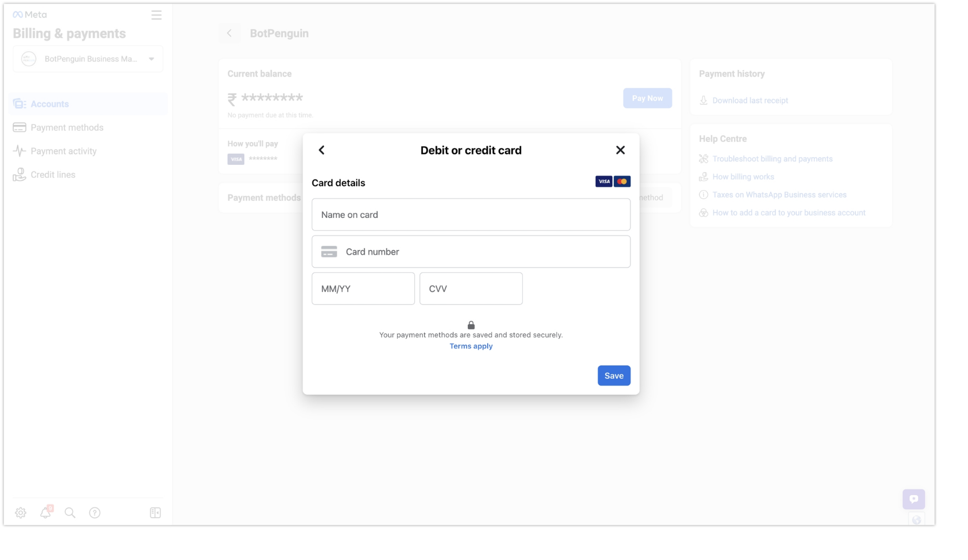968x560 pixels.
Task: Click the back arrow beside BotPenguin heading
Action: [x=230, y=33]
